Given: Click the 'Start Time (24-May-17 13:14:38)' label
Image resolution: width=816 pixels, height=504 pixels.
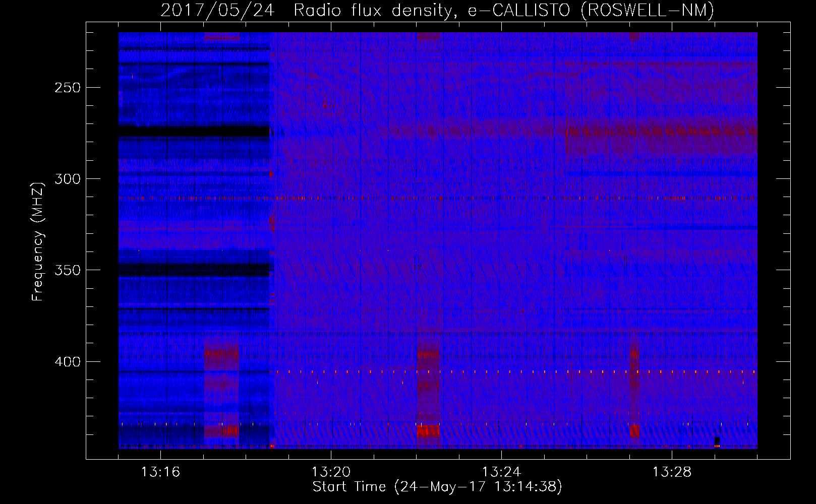Looking at the screenshot, I should tap(437, 487).
